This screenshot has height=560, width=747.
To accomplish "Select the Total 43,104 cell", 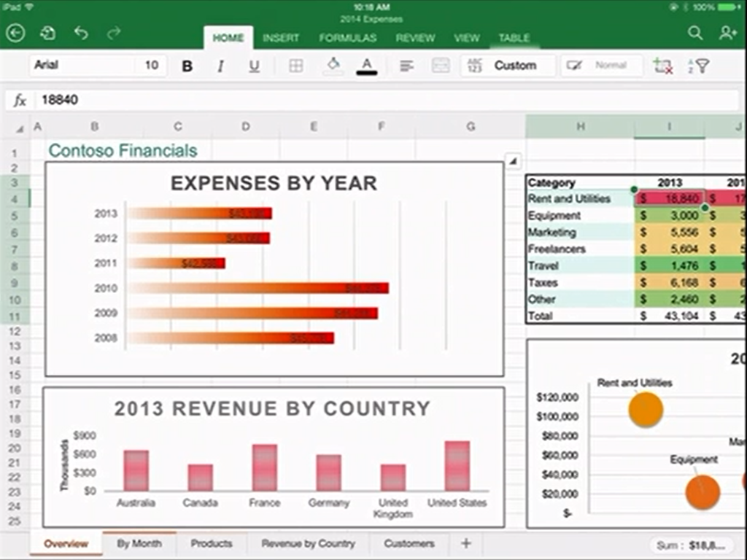I will (x=670, y=316).
